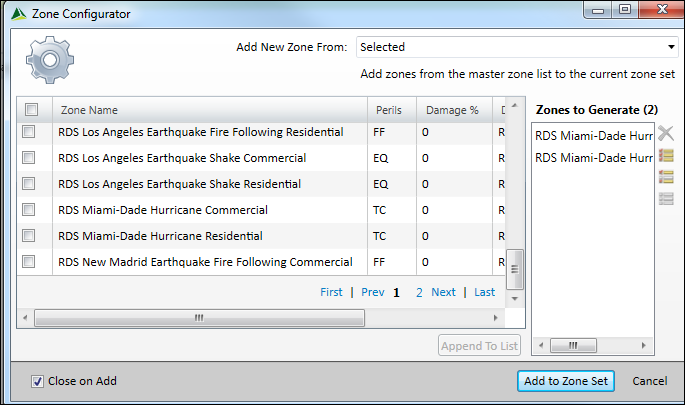Open the Add New Zone From dropdown
685x405 pixels.
pos(516,46)
